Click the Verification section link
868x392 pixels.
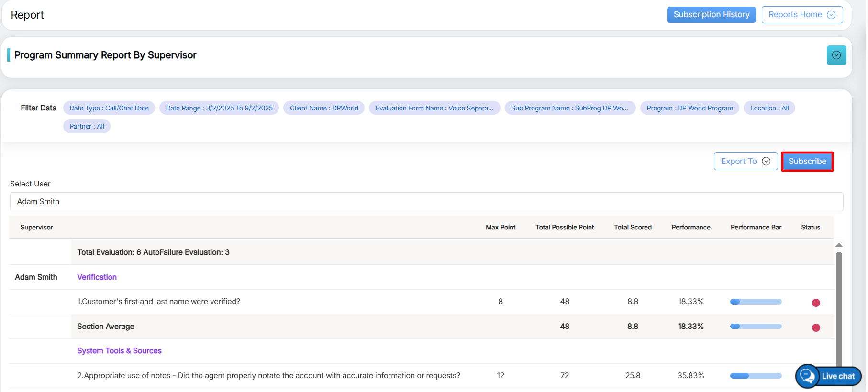[x=97, y=277]
